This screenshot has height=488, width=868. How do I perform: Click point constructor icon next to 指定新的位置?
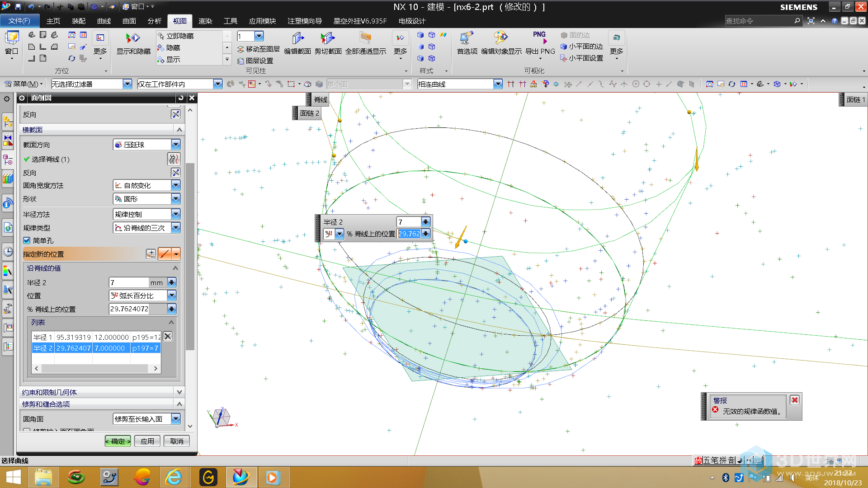[151, 254]
